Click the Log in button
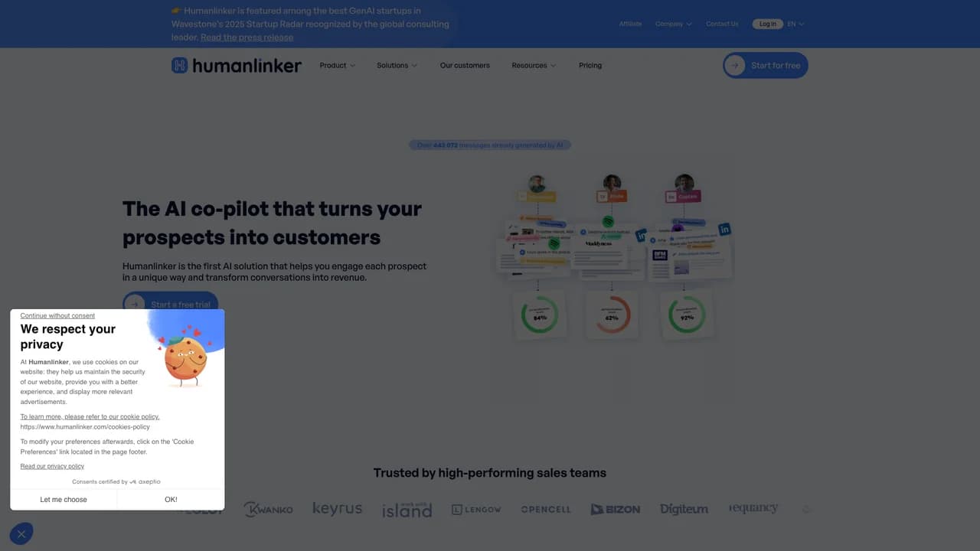980x551 pixels. click(x=768, y=24)
